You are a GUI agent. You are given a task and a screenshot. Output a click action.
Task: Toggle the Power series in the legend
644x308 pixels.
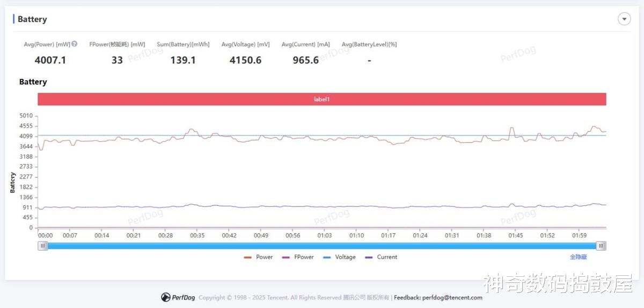click(258, 257)
